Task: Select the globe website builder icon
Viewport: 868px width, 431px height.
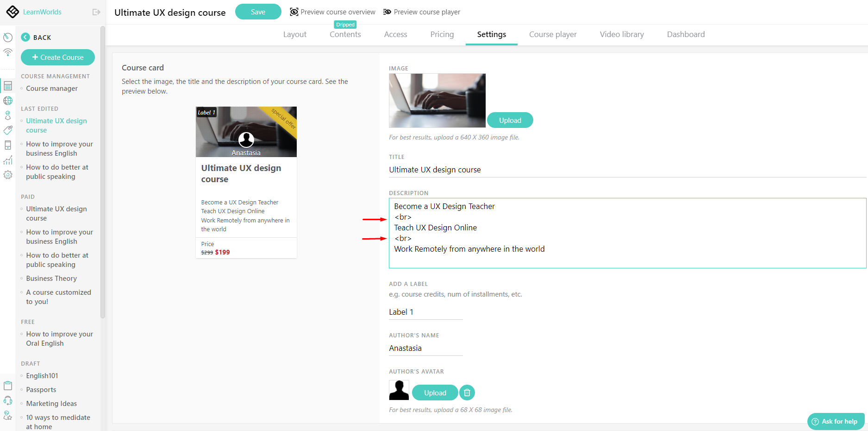Action: point(8,100)
